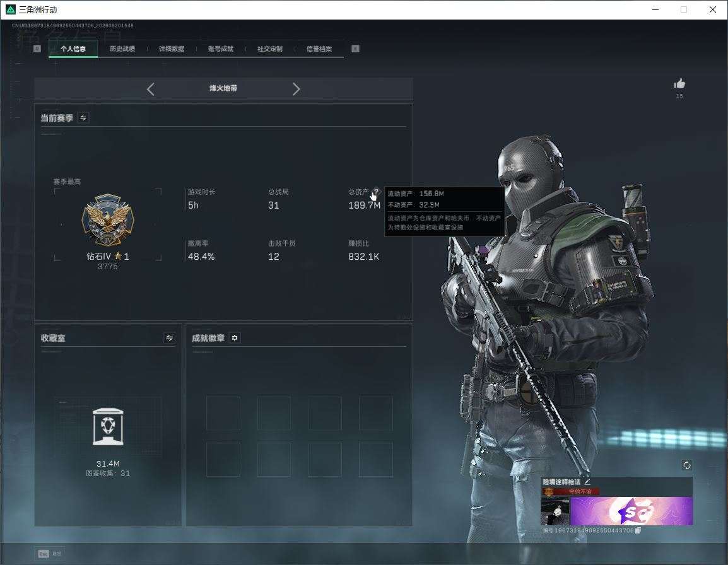728x565 pixels.
Task: Open the collection room display case icon
Action: [x=108, y=427]
